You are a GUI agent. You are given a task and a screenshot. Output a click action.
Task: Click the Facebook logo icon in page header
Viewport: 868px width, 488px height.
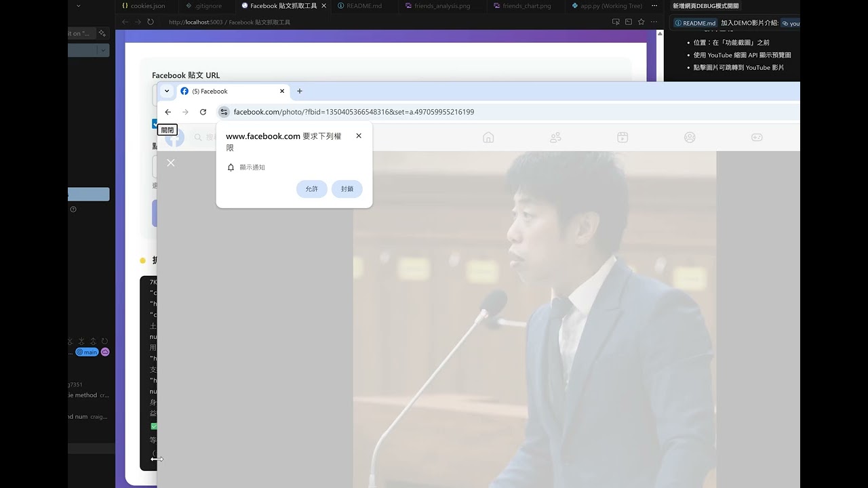click(x=175, y=138)
